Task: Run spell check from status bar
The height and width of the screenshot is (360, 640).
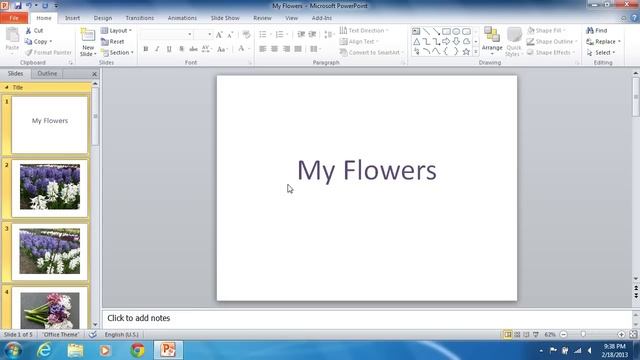Action: click(x=93, y=334)
